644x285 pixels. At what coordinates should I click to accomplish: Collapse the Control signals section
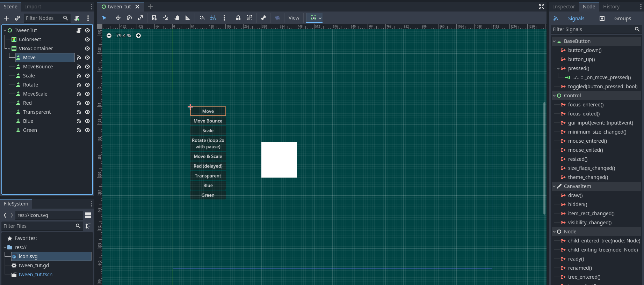click(554, 96)
